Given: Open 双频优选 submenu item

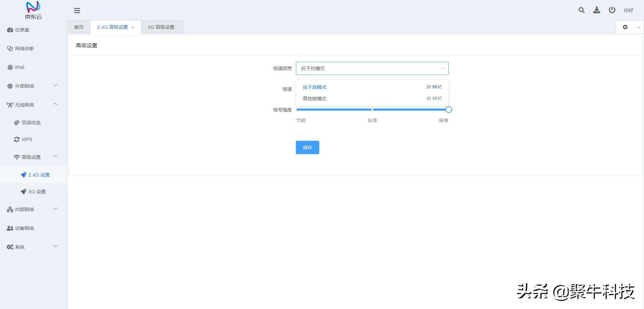Looking at the screenshot, I should [x=34, y=123].
